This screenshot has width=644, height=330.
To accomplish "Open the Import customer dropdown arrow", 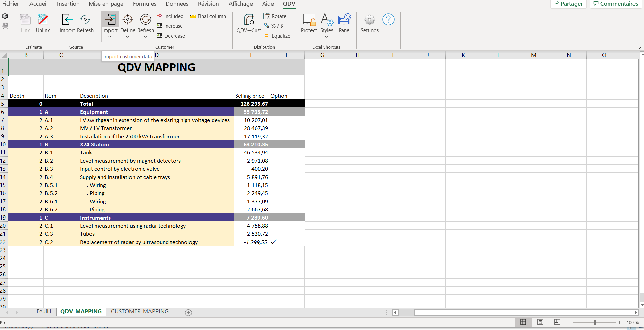I will [x=110, y=37].
